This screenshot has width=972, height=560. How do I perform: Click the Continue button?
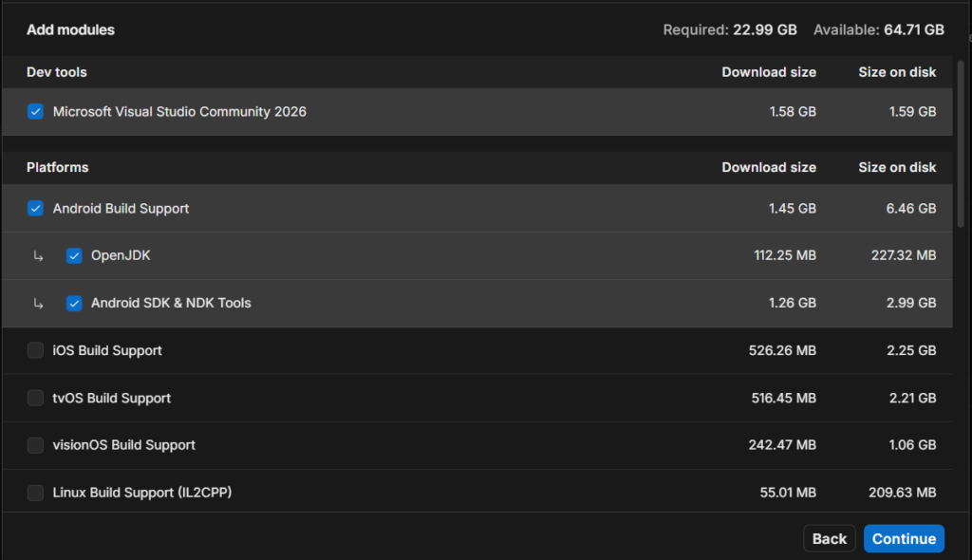coord(904,539)
